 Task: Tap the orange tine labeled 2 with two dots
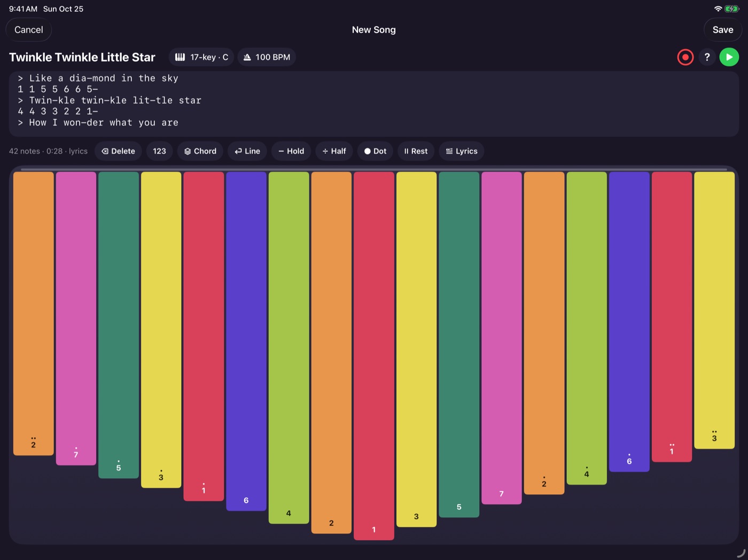(x=33, y=313)
